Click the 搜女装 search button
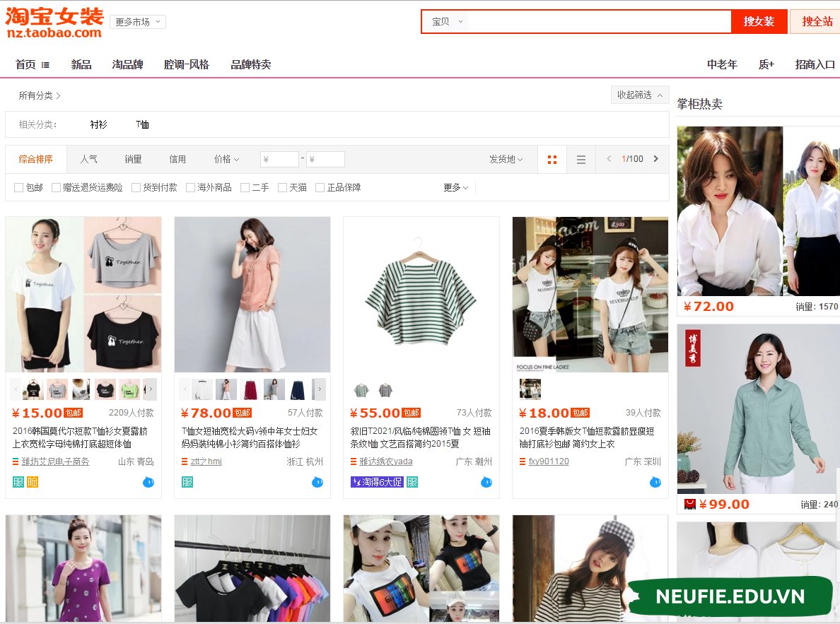This screenshot has height=624, width=840. coord(759,22)
